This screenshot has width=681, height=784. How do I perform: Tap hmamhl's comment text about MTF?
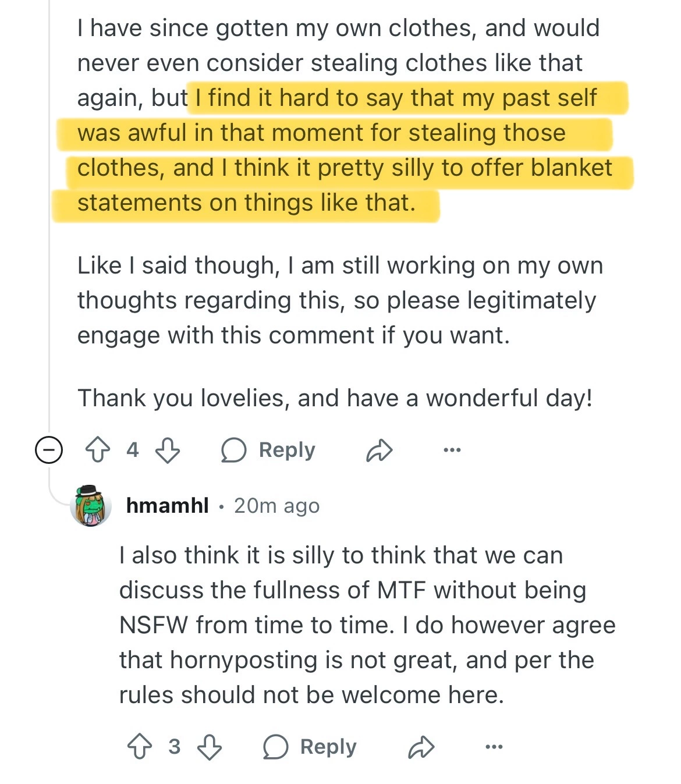pyautogui.click(x=367, y=625)
